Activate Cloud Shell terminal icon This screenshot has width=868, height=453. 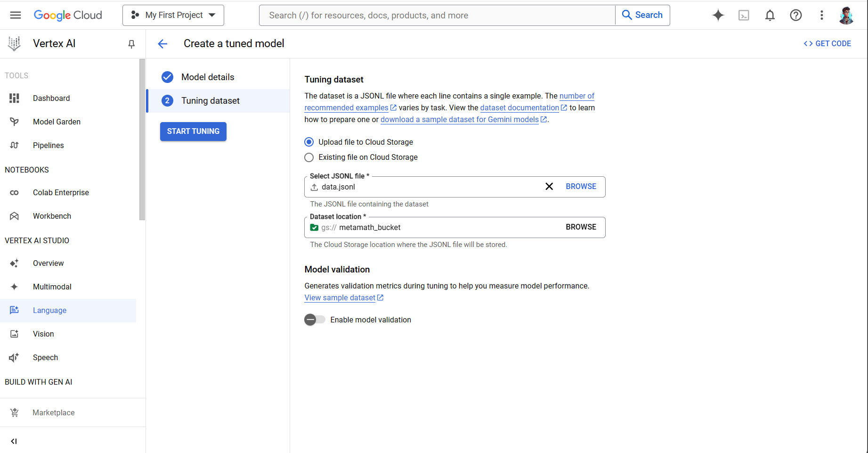(x=744, y=15)
